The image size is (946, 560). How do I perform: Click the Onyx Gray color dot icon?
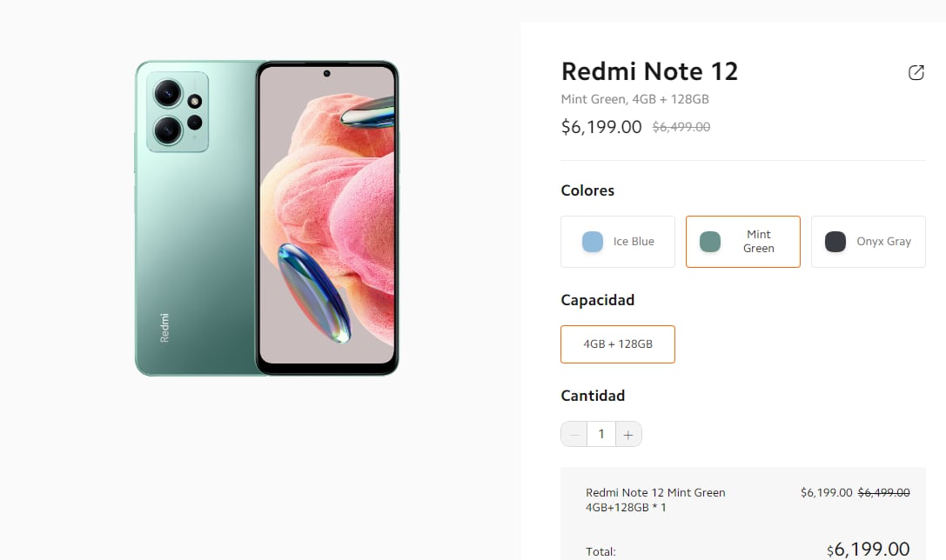click(x=834, y=241)
